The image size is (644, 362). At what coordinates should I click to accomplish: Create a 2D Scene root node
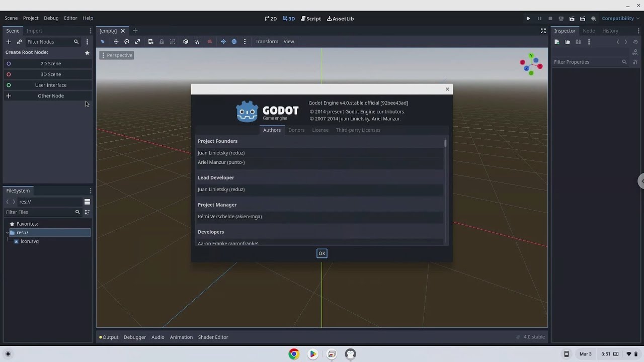(x=48, y=63)
